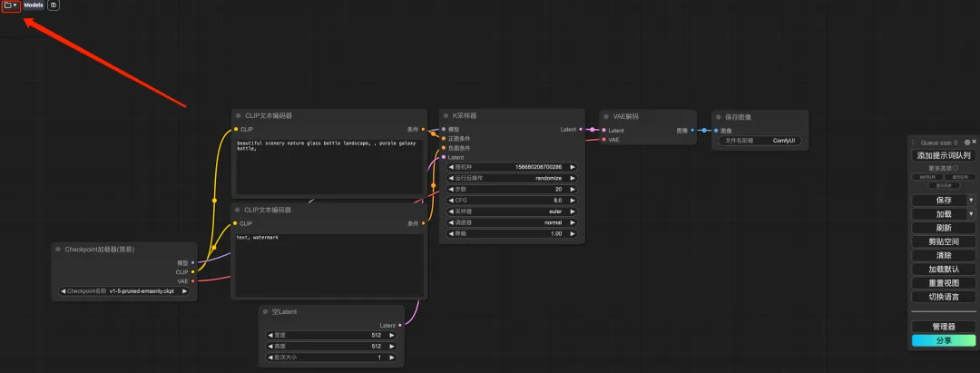The width and height of the screenshot is (980, 373).
Task: Collapse the K采样器 node via its dot
Action: [446, 116]
